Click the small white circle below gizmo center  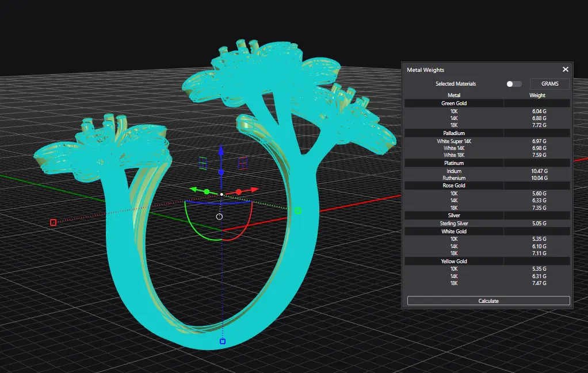click(219, 217)
